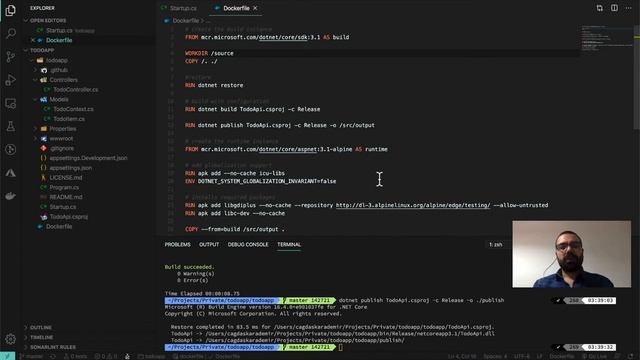The height and width of the screenshot is (360, 640).
Task: Click the master branch in status bar
Action: click(31, 356)
